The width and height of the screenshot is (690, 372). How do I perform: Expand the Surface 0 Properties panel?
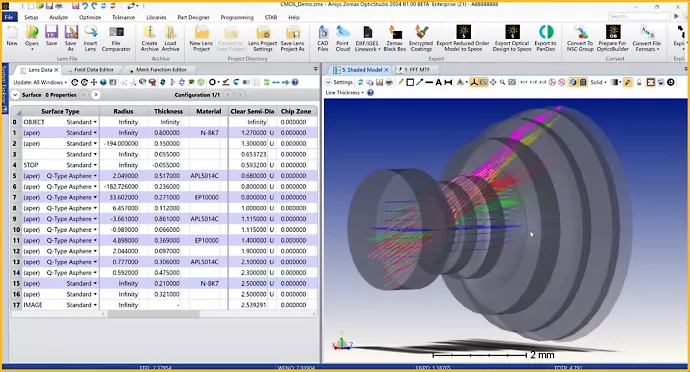pyautogui.click(x=15, y=95)
